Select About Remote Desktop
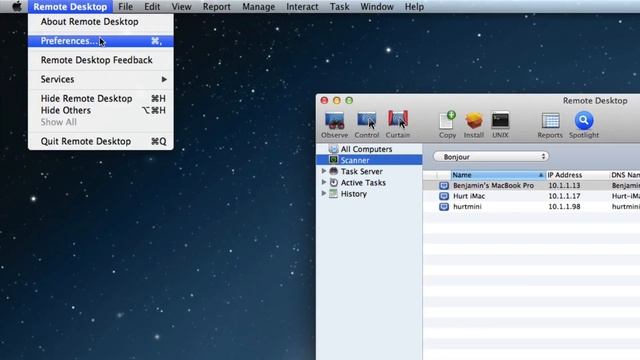The image size is (640, 360). [x=101, y=22]
